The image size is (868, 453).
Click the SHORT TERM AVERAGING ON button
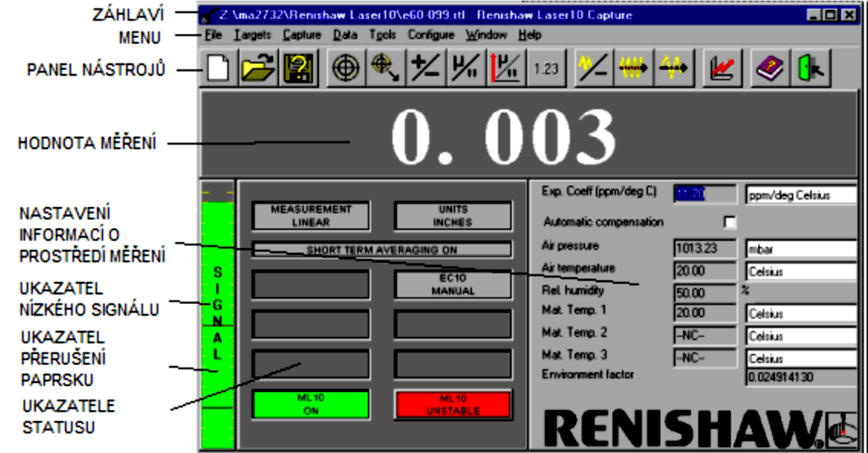click(382, 250)
